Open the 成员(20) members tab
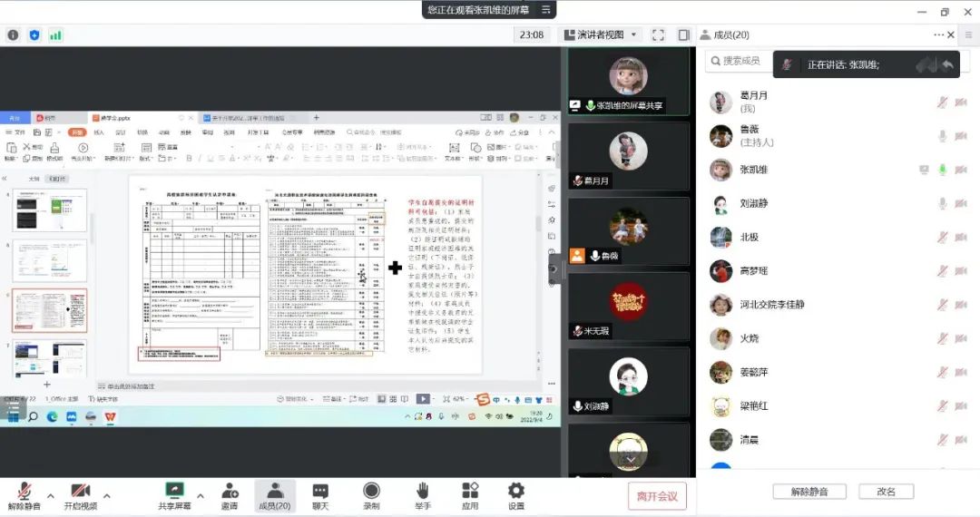The image size is (980, 517). pyautogui.click(x=274, y=495)
